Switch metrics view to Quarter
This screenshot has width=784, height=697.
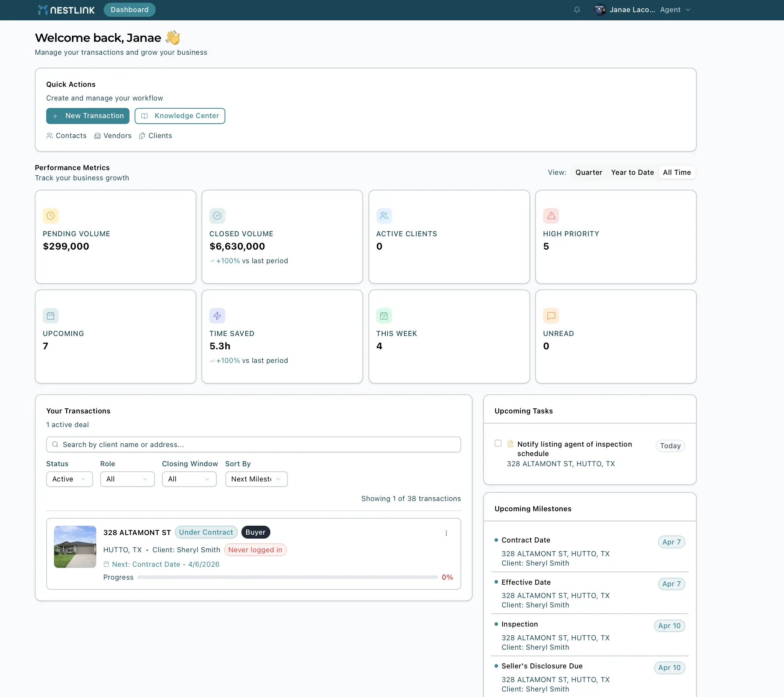pos(588,172)
